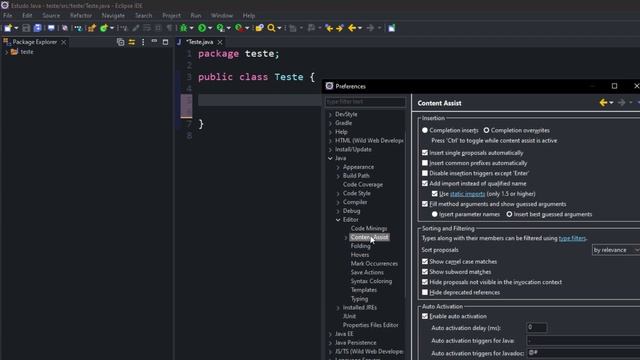Open the File menu
Screen dimensions: 640x360
tap(8, 16)
